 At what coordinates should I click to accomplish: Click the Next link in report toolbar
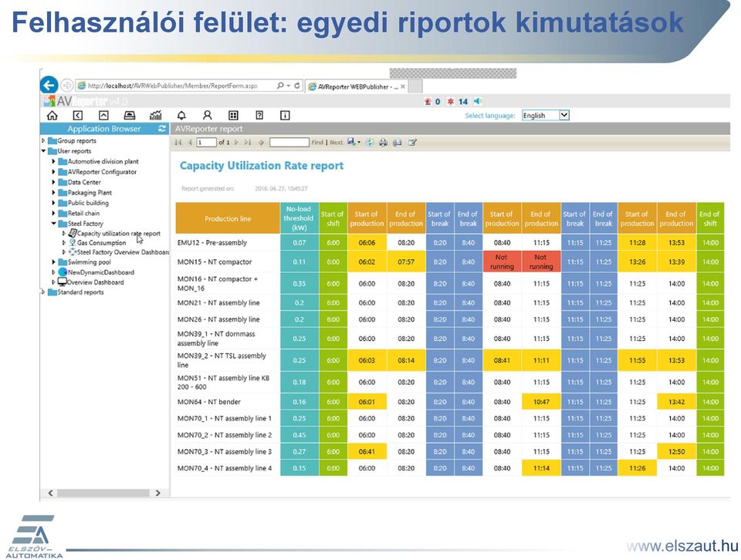pos(336,142)
